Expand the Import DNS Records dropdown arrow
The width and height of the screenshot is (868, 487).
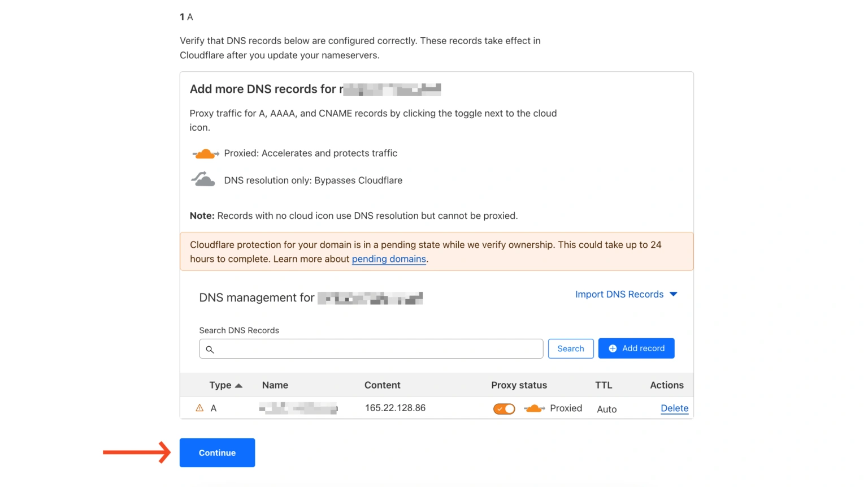click(674, 294)
